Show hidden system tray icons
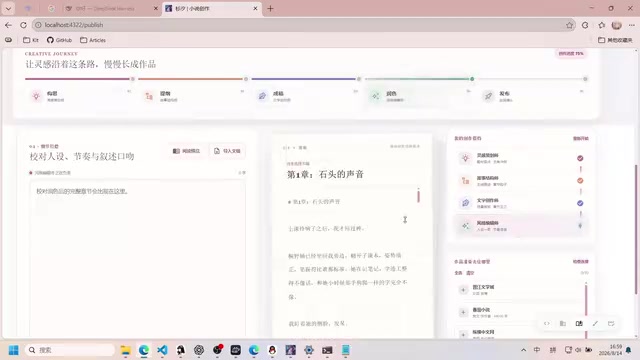This screenshot has width=640, height=360. pyautogui.click(x=523, y=350)
